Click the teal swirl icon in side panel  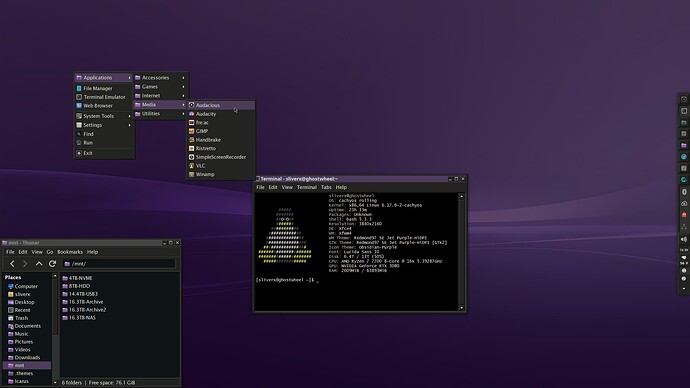684,179
